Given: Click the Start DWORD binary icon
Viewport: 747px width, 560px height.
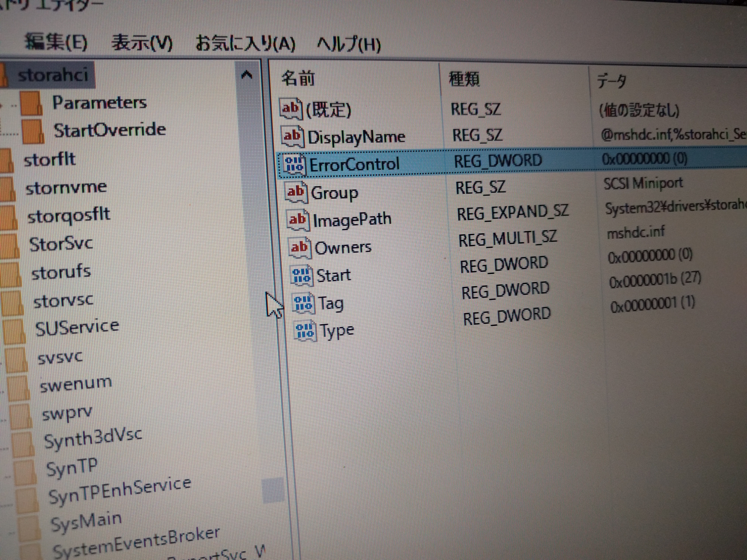Looking at the screenshot, I should [301, 276].
